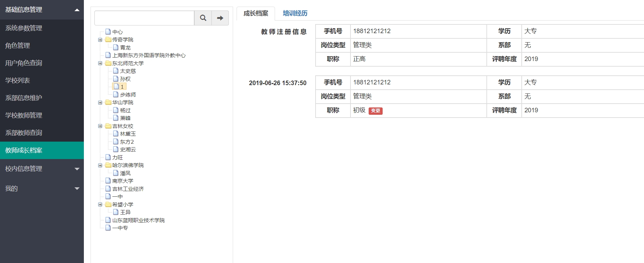Select the 吉林工业经济 tree node

(128, 189)
